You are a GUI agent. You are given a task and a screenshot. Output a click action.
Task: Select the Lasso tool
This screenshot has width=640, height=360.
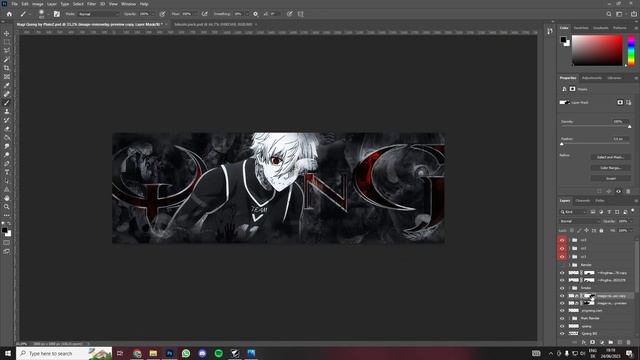coord(7,51)
